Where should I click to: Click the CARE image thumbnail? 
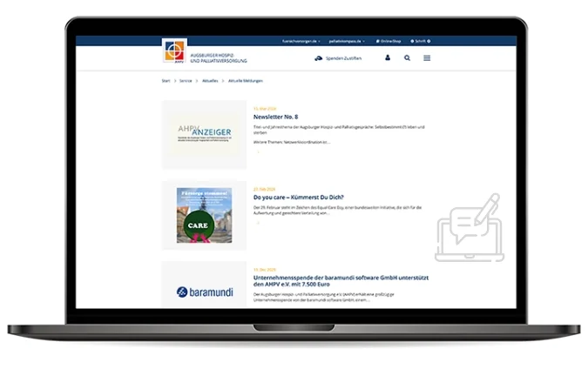tap(205, 216)
